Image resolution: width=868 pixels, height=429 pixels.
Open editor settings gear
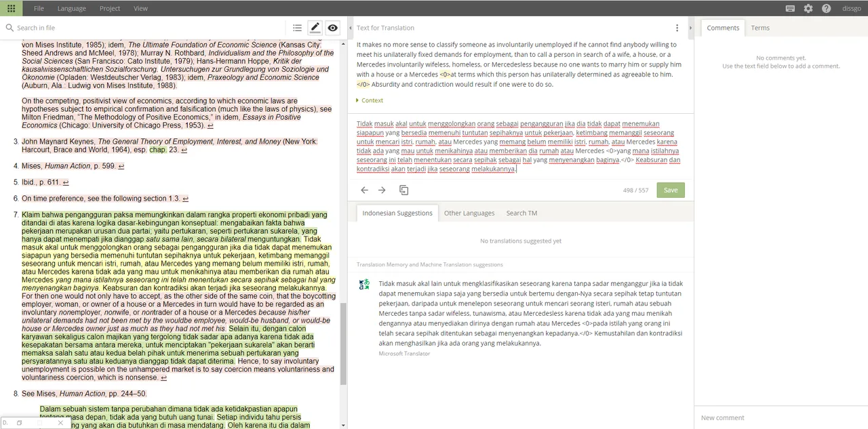point(808,8)
